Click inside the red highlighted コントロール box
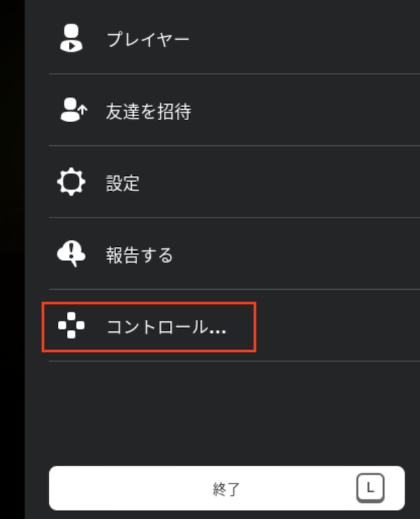Screen dimensions: 420x519 coord(149,327)
